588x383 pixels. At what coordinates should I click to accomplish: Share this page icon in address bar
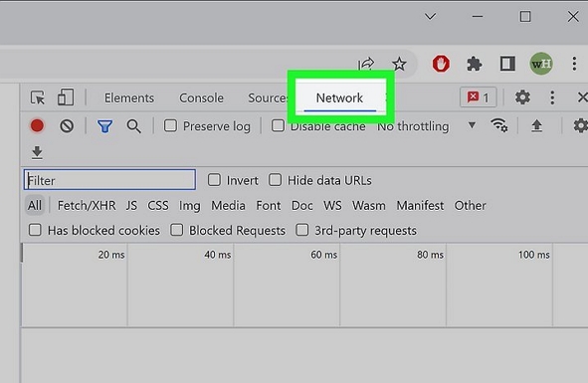[366, 64]
